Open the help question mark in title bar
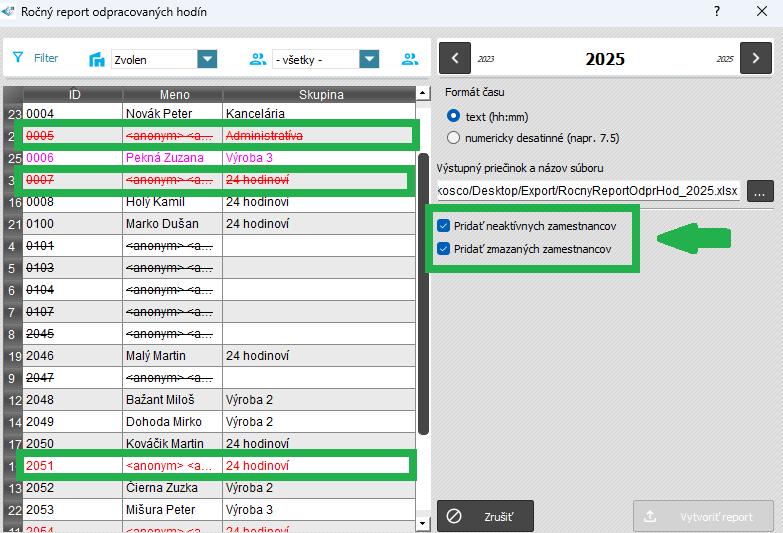Viewport: 783px width, 533px height. point(716,11)
